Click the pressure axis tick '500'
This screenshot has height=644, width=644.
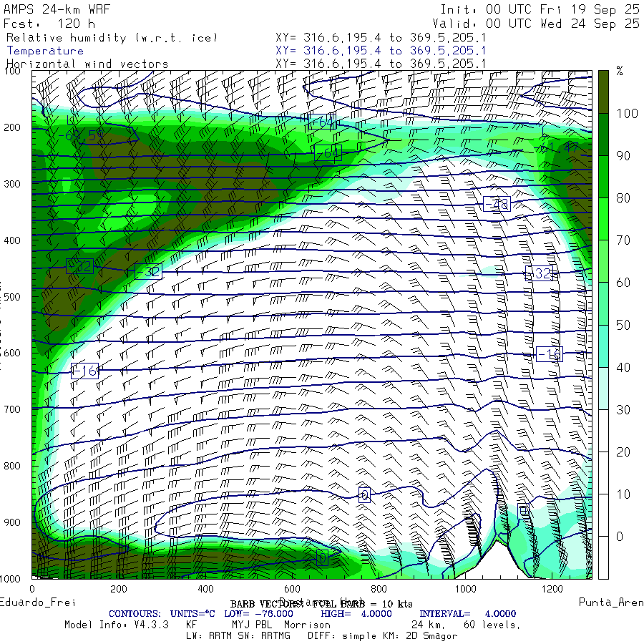tap(12, 297)
